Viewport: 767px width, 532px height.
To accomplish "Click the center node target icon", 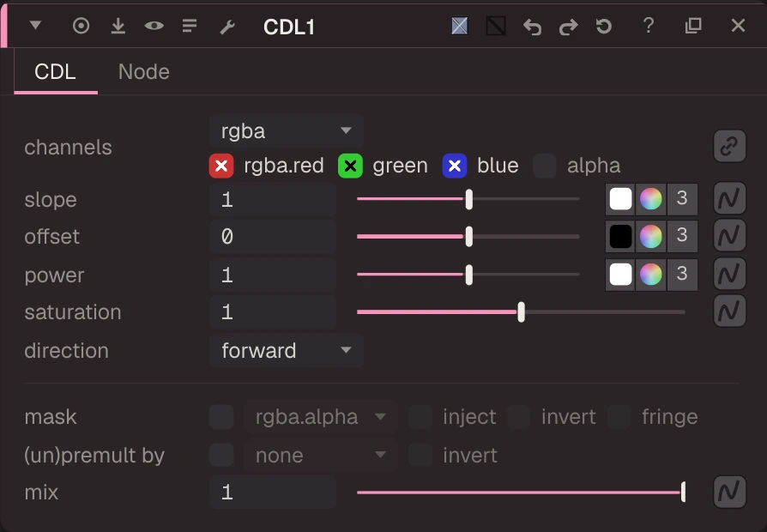I will [x=82, y=26].
